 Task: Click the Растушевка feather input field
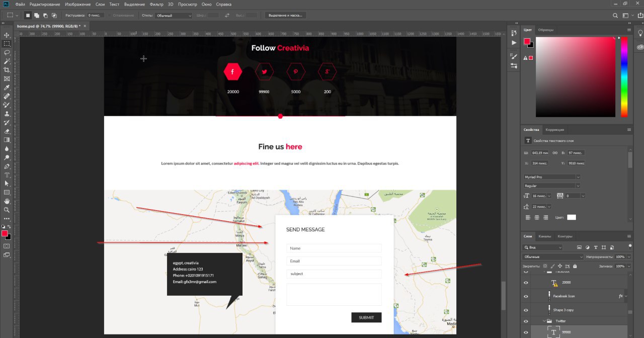[96, 16]
